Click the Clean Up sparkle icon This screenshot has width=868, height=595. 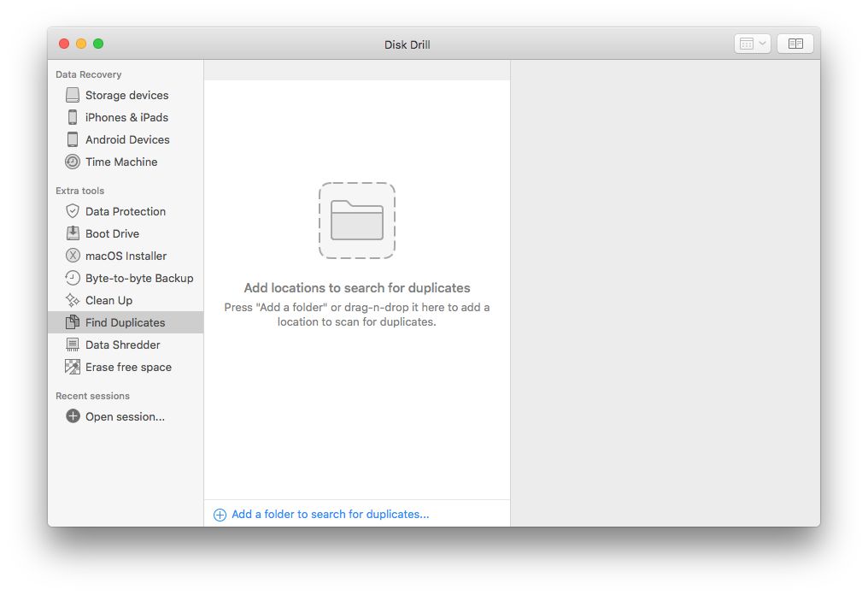(x=73, y=300)
